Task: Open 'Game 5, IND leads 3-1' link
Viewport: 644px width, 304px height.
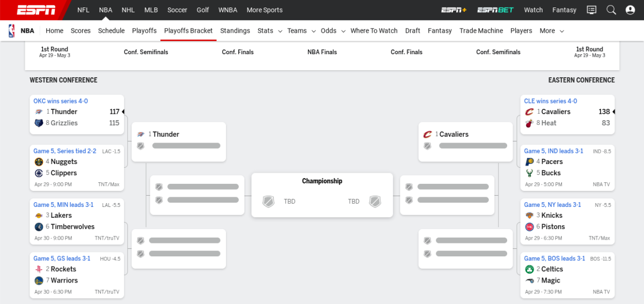Action: point(554,151)
